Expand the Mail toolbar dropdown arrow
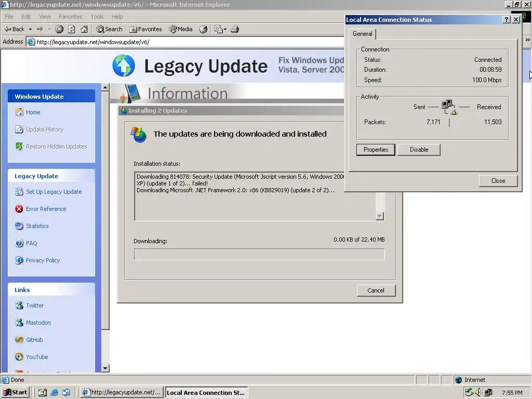Screen dimensions: 532x399 coord(225,29)
